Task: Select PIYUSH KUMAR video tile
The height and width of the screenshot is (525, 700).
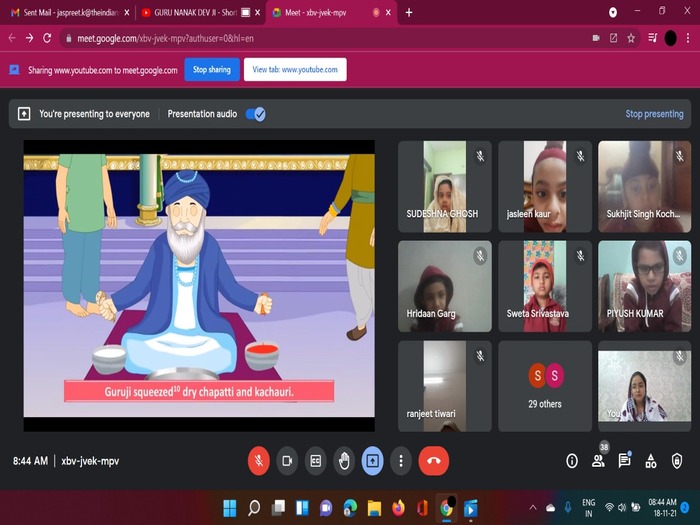Action: coord(645,286)
